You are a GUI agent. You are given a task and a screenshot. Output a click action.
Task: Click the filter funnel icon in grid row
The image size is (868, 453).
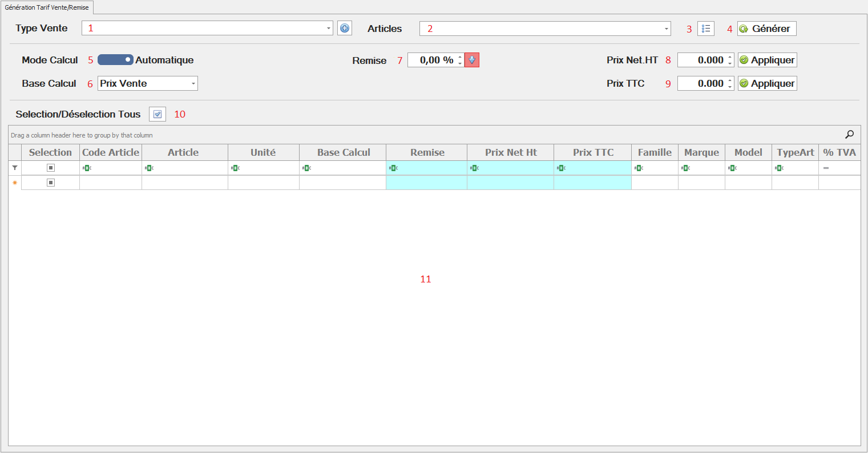[x=15, y=168]
